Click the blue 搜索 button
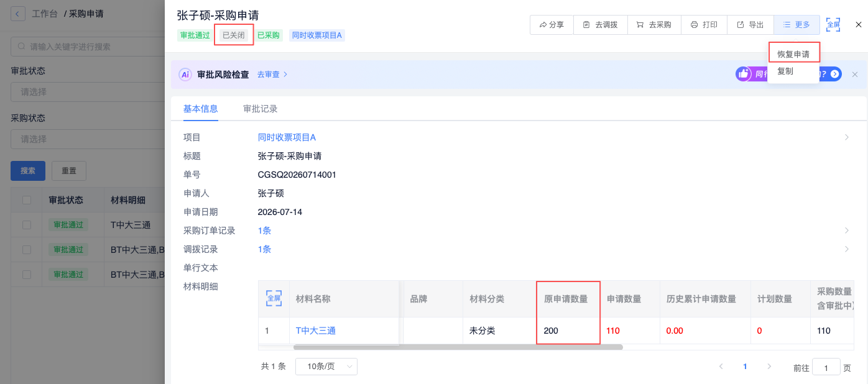Image resolution: width=868 pixels, height=384 pixels. click(28, 171)
